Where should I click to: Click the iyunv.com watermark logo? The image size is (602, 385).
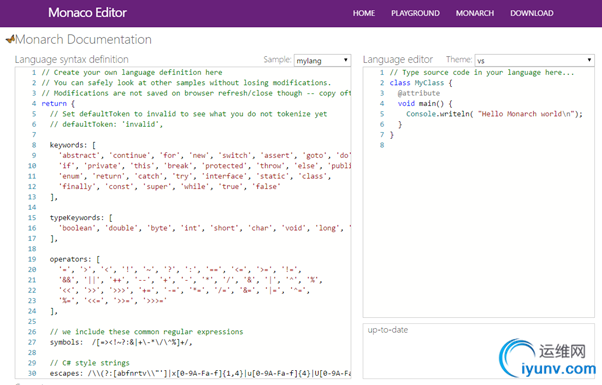[x=547, y=358]
